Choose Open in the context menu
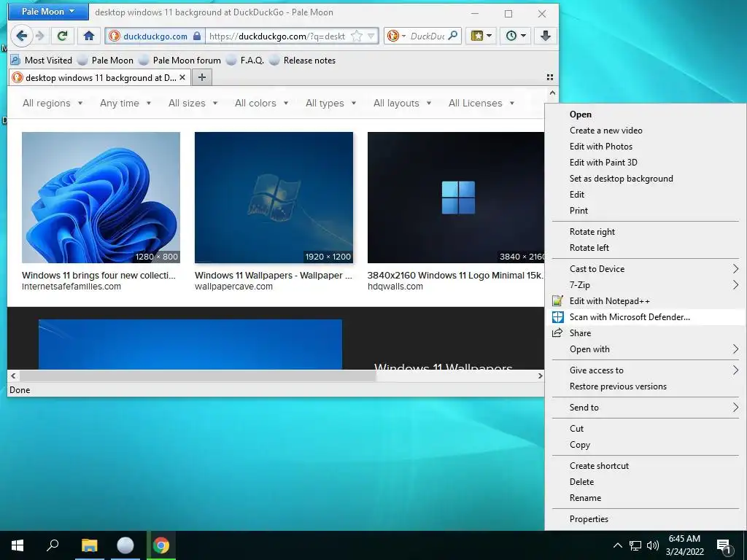This screenshot has width=747, height=560. (646, 114)
